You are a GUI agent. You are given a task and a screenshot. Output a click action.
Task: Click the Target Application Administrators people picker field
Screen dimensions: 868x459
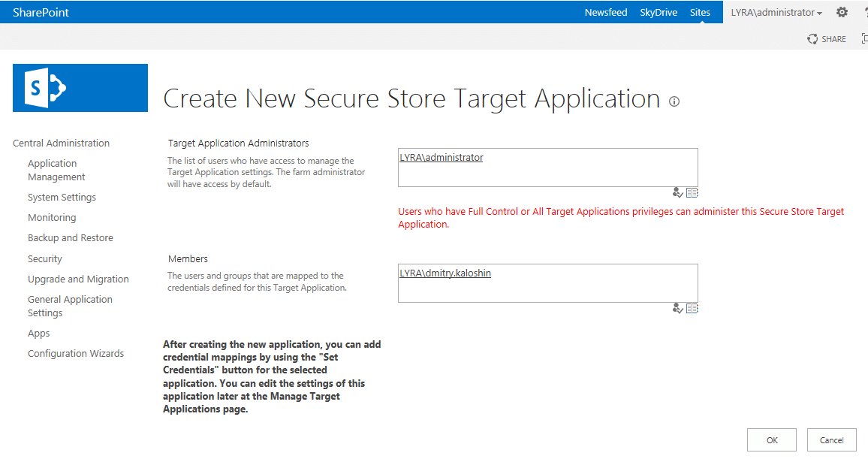[547, 168]
